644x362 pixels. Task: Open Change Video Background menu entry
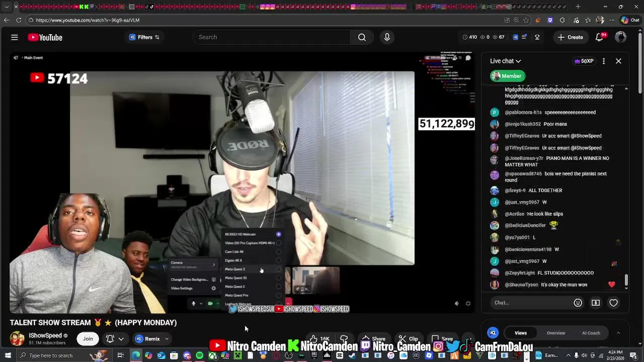193,280
